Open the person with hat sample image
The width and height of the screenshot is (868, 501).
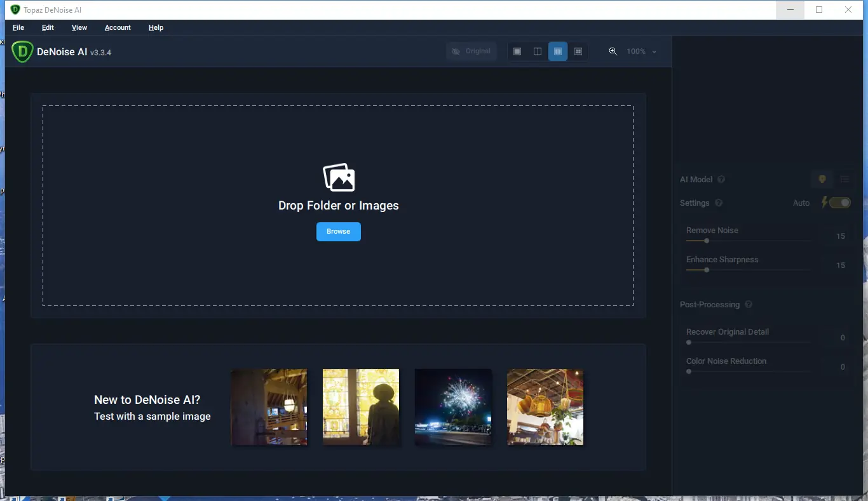(x=361, y=407)
